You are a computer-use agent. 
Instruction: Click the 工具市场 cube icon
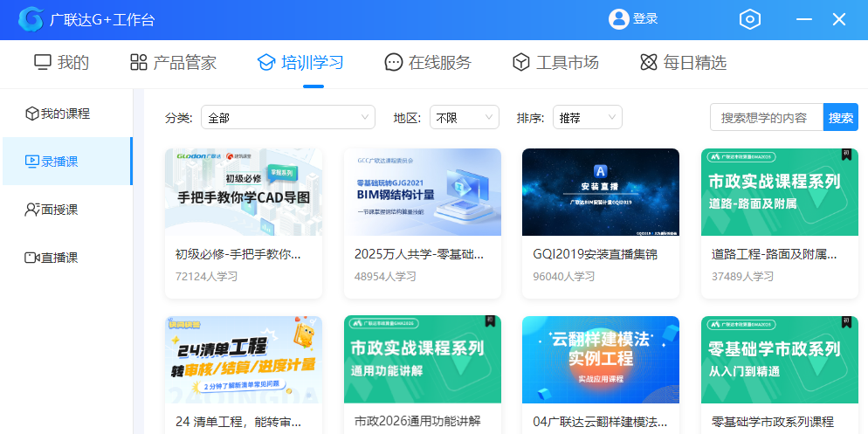click(x=521, y=62)
